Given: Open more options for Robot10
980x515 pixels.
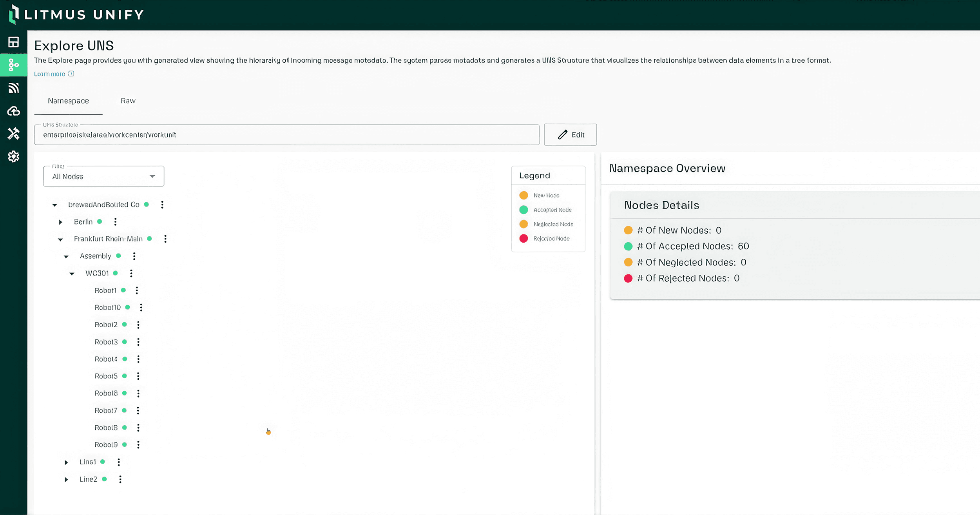Looking at the screenshot, I should click(x=141, y=308).
